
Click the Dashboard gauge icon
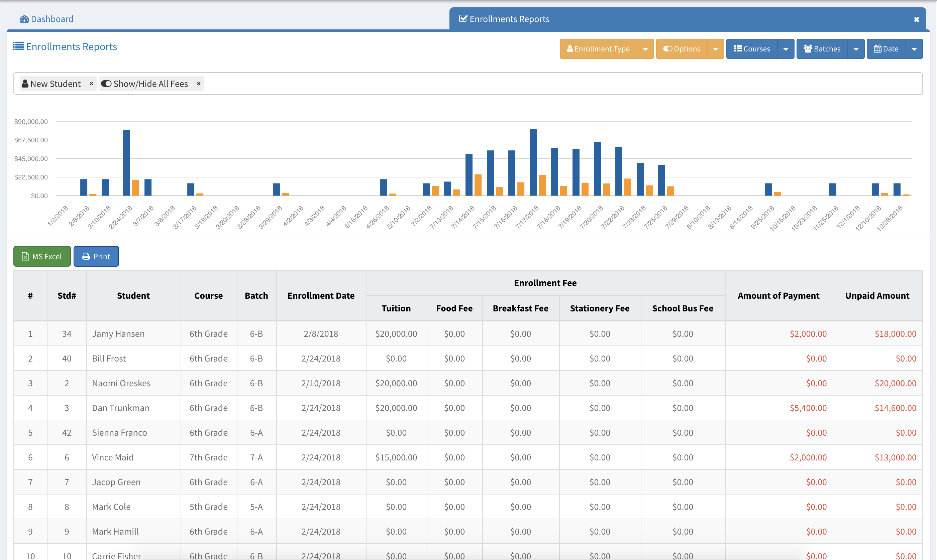(24, 19)
